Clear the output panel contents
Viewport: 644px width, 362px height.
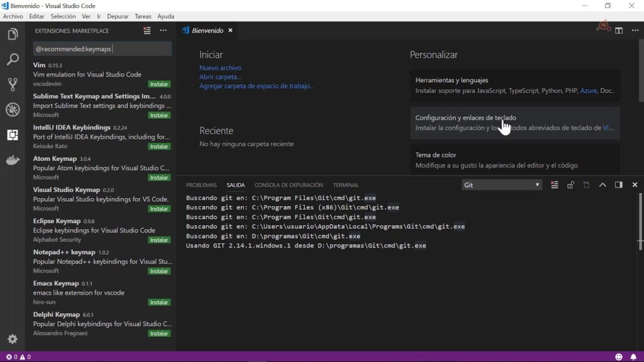pyautogui.click(x=554, y=185)
